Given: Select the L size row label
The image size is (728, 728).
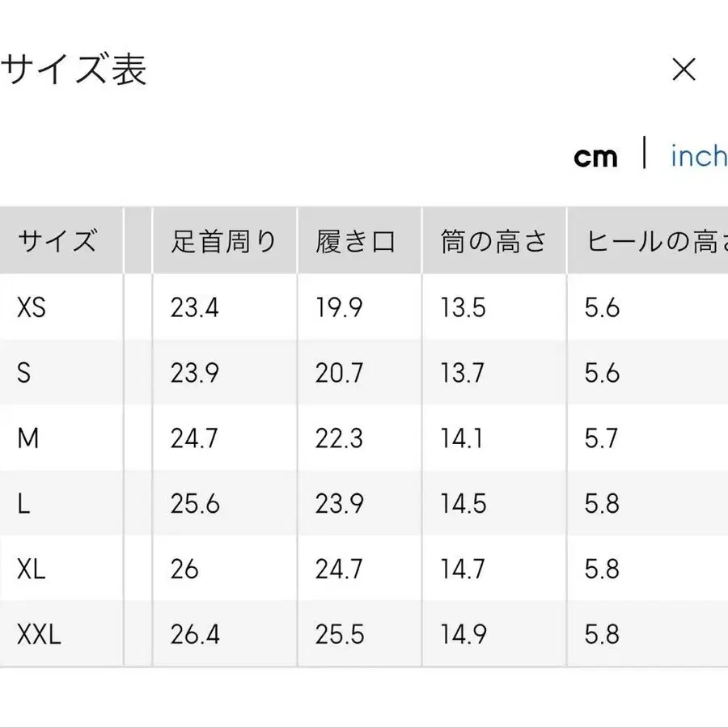Looking at the screenshot, I should [23, 503].
